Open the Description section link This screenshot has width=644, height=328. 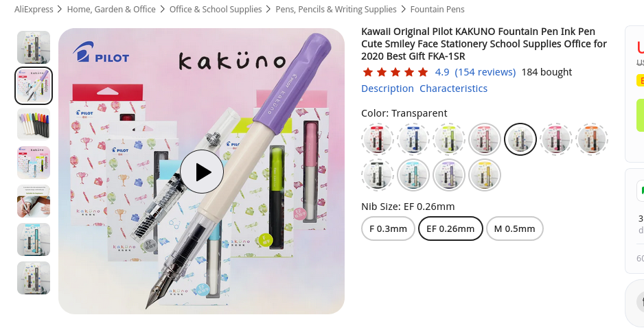387,89
